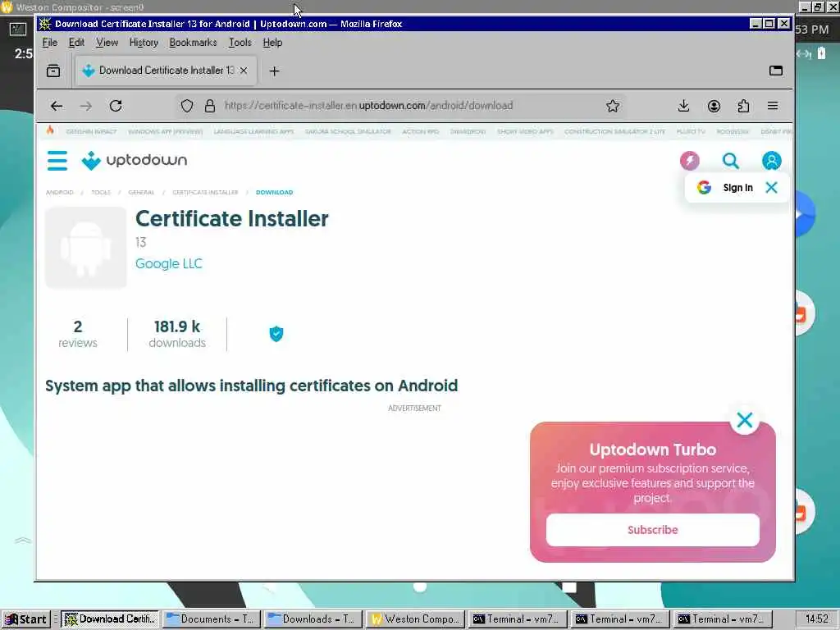Viewport: 840px width, 630px height.
Task: Click the forward navigation arrow
Action: point(85,106)
